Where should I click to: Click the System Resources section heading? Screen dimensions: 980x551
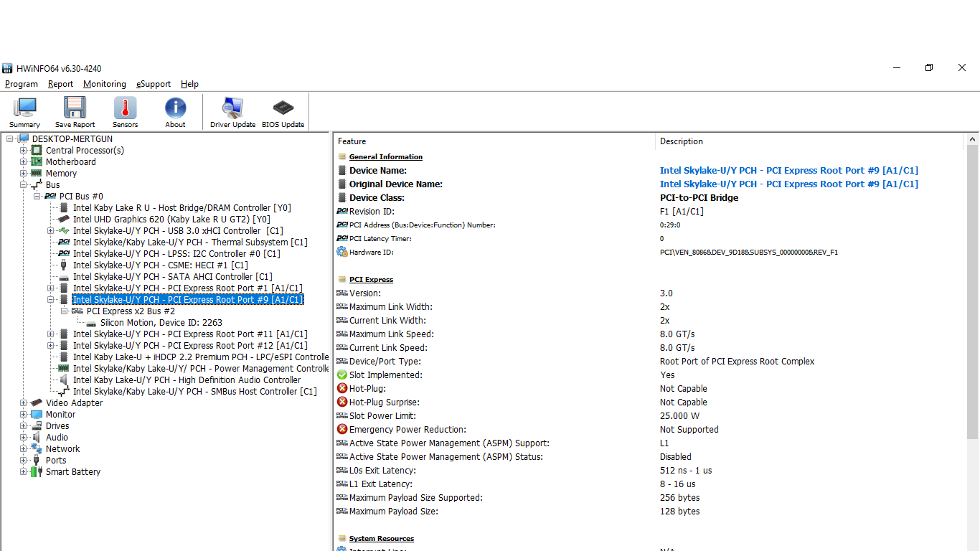click(x=382, y=539)
